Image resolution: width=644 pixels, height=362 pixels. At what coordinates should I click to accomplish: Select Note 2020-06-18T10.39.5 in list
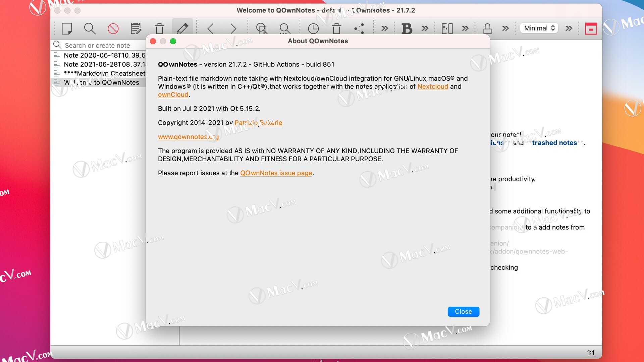(104, 55)
